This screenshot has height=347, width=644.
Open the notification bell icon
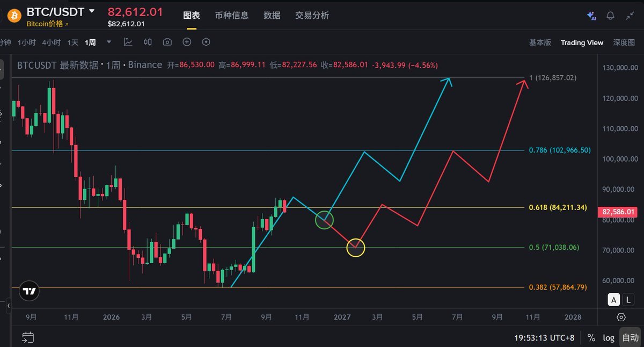coord(610,16)
